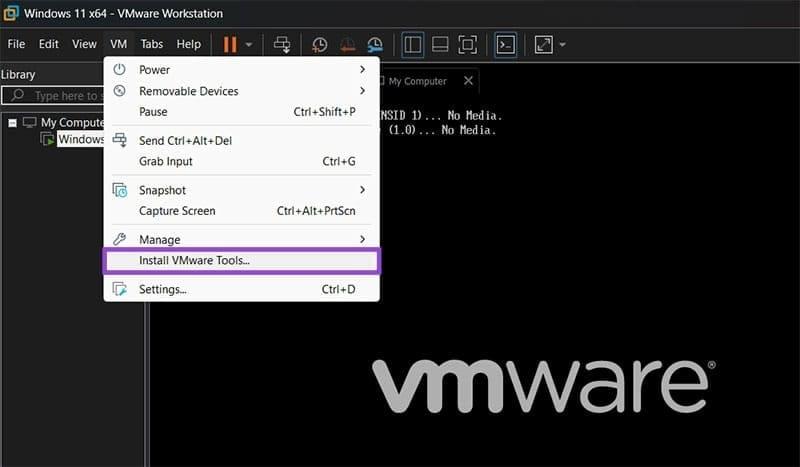Click the Snapshot menu icon

(120, 190)
